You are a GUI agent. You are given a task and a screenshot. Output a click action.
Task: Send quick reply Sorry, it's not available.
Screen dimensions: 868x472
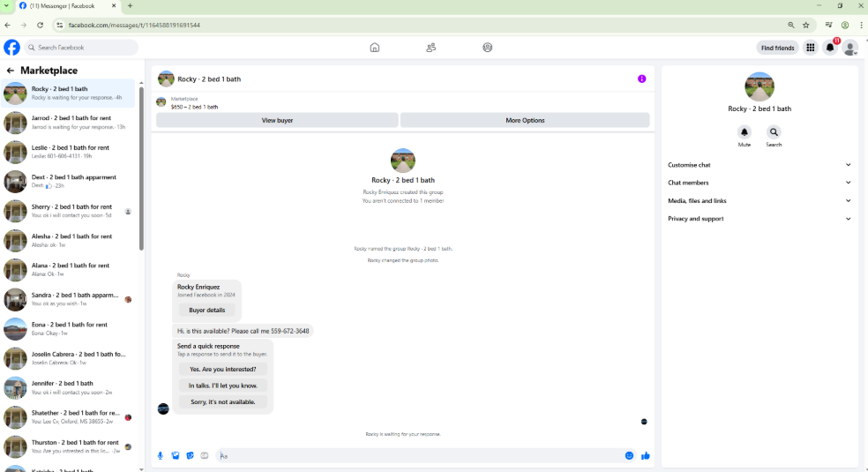222,401
